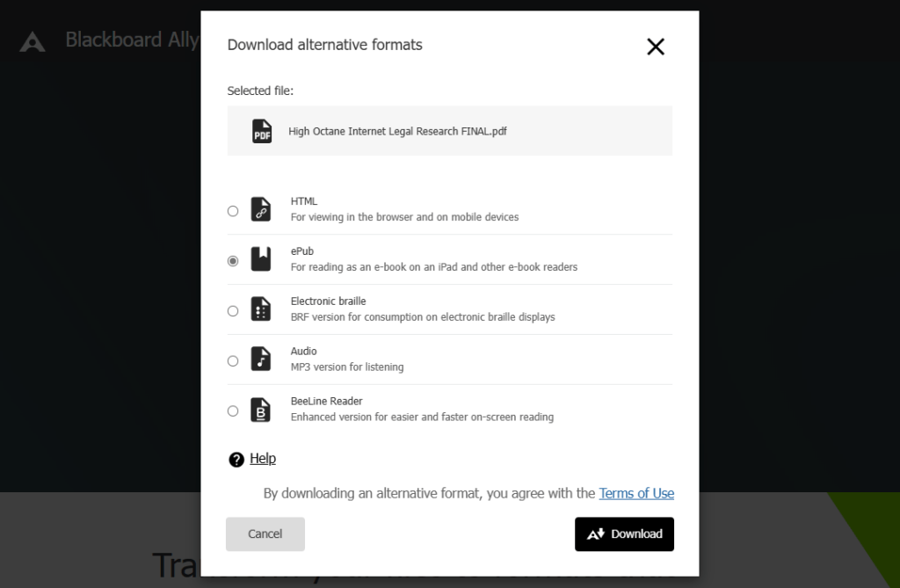This screenshot has width=900, height=588.
Task: Select the HTML format radio button
Action: click(233, 210)
